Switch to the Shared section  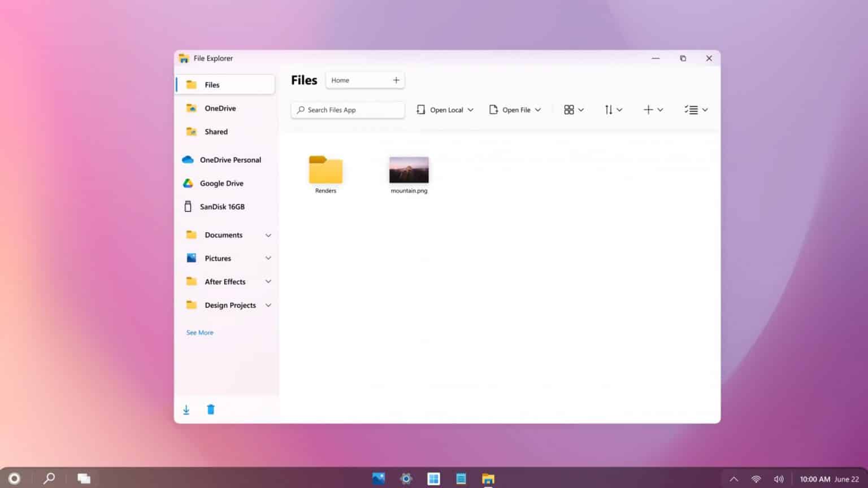point(216,132)
